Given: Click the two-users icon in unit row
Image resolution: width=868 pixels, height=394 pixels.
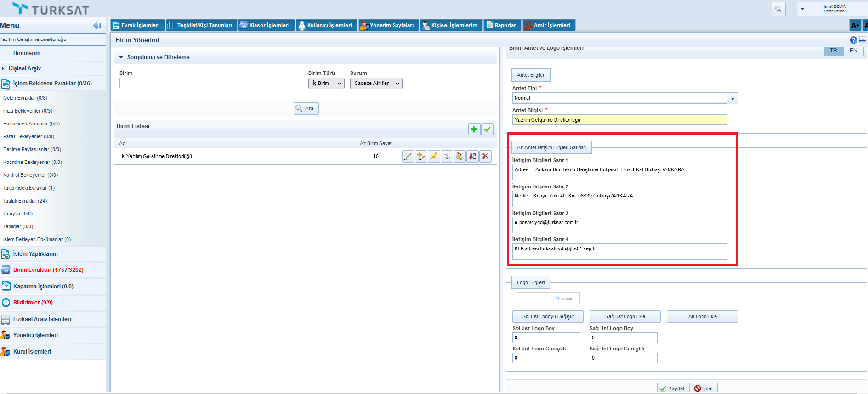Looking at the screenshot, I should coord(460,157).
